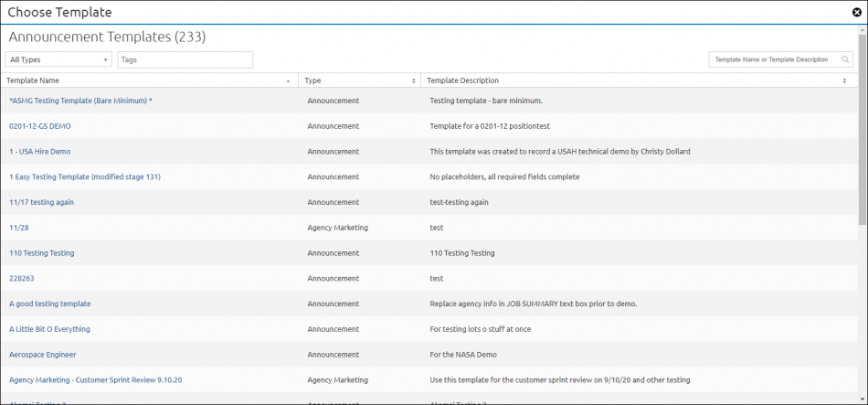Image resolution: width=868 pixels, height=405 pixels.
Task: Click 'test-testing again' description
Action: (x=459, y=202)
